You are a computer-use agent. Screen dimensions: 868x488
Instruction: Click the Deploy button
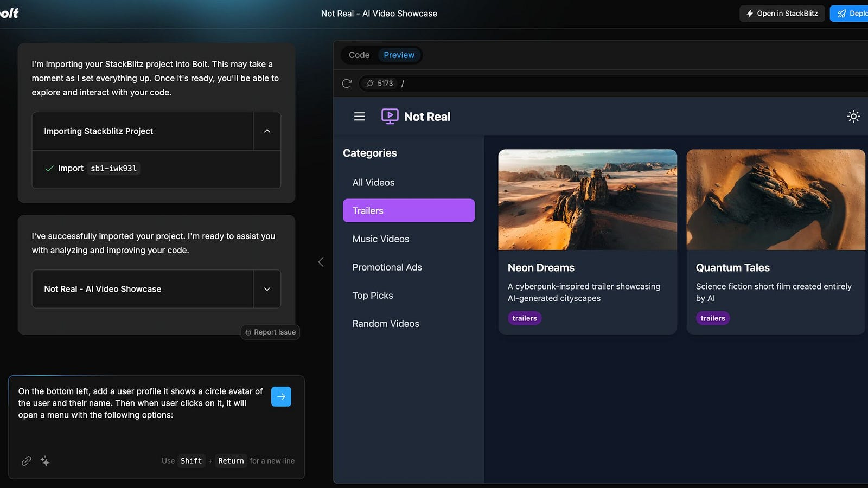point(849,14)
